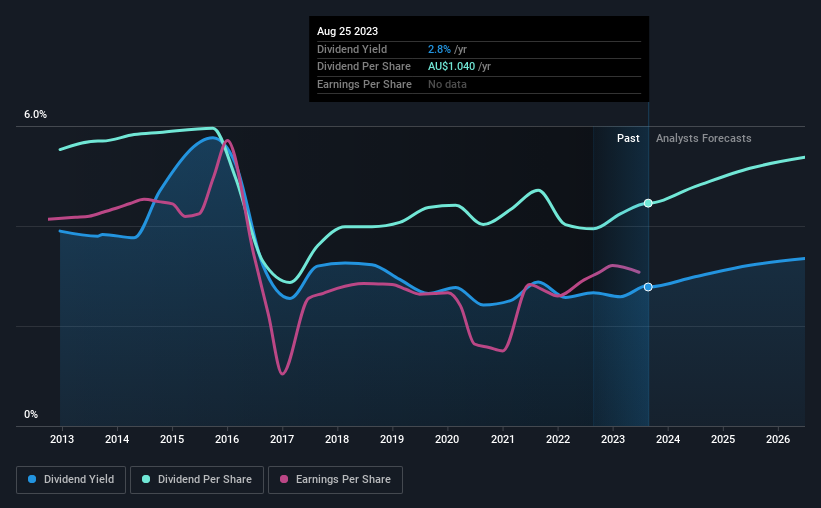This screenshot has height=508, width=821.
Task: Click the Past region label
Action: pos(628,138)
